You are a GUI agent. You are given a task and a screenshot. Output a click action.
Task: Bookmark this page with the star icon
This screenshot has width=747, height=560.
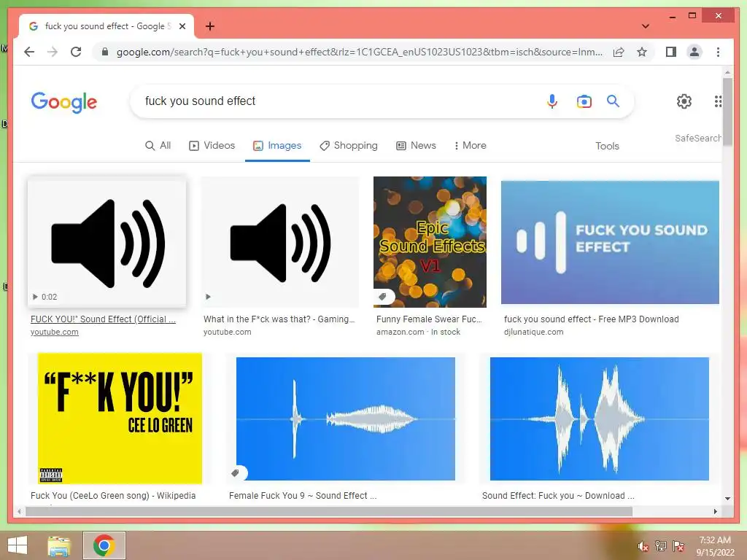click(642, 52)
